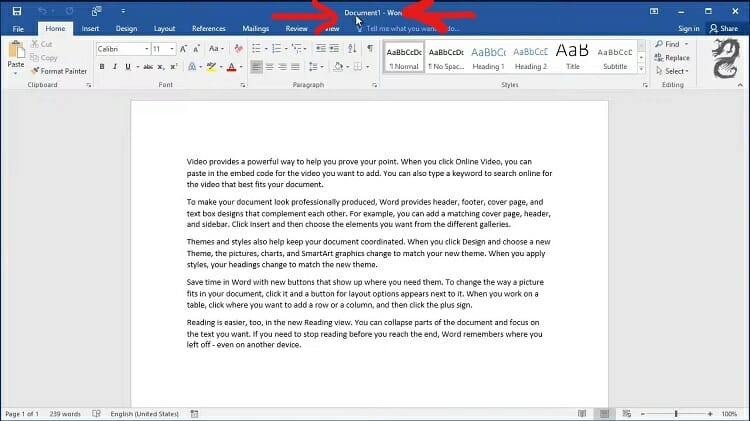
Task: Switch to the Design tab
Action: (x=126, y=29)
